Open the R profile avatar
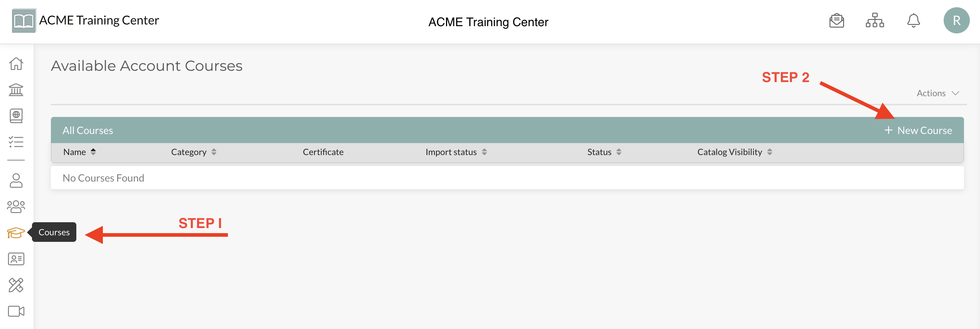Image resolution: width=980 pixels, height=329 pixels. (x=956, y=20)
